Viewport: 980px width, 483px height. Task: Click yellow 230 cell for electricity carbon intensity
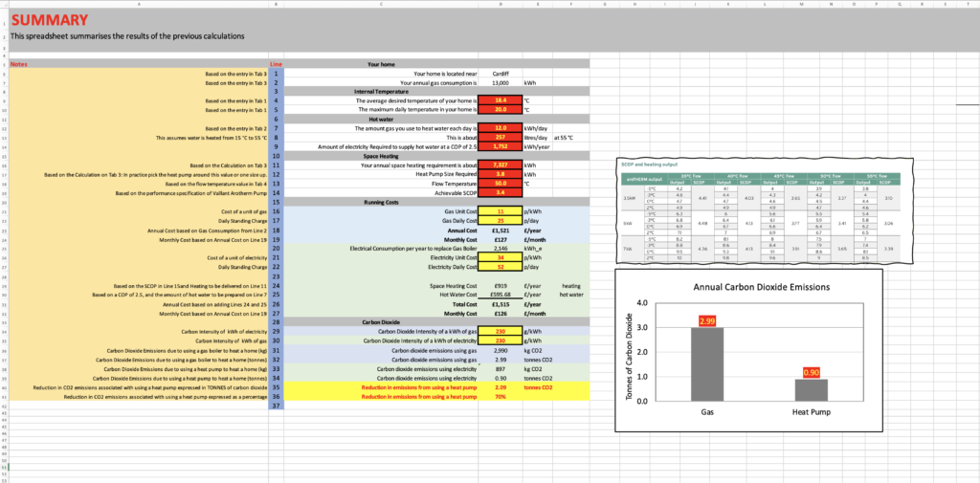[500, 340]
